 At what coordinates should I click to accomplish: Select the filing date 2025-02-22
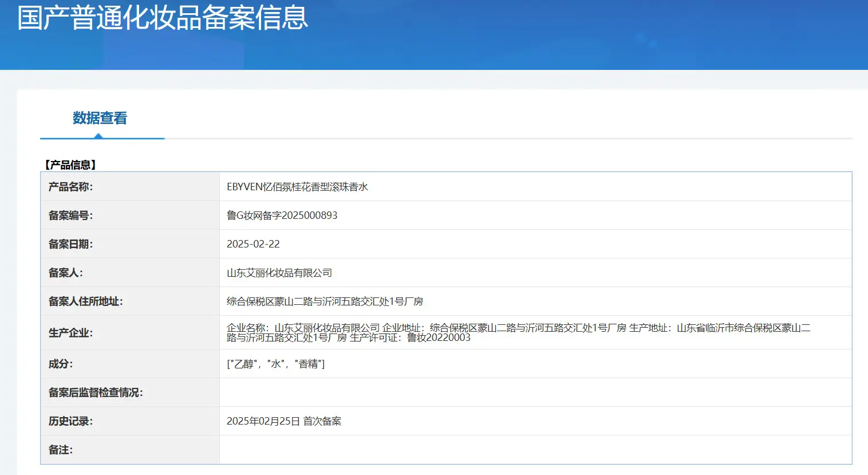tap(254, 244)
